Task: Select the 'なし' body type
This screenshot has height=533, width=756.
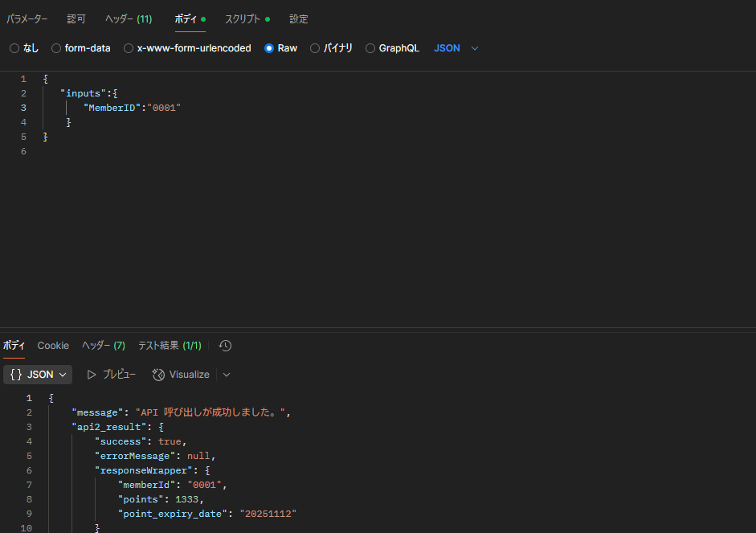Action: pos(14,48)
